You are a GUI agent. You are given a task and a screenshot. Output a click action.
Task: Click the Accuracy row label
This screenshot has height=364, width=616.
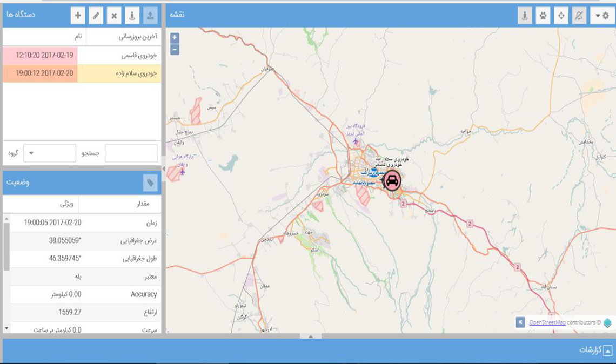[x=144, y=294]
